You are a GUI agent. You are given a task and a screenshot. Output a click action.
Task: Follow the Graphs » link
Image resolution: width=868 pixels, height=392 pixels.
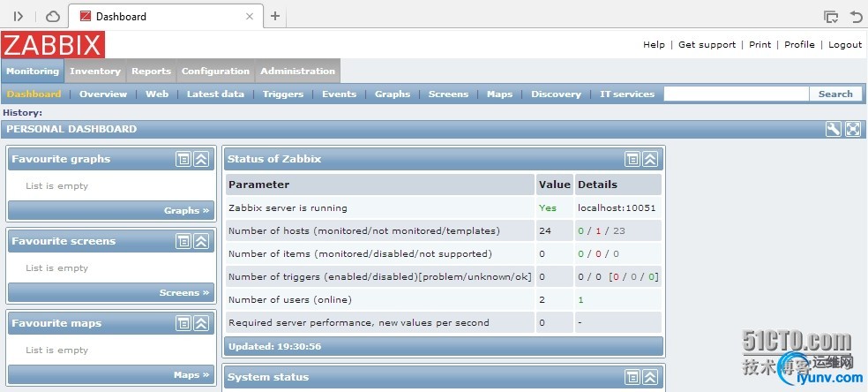186,210
